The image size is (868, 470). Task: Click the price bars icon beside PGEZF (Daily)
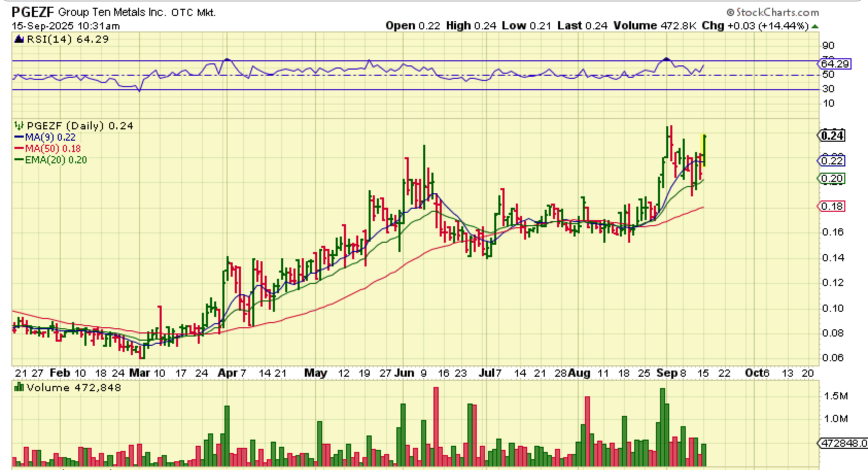tap(19, 125)
